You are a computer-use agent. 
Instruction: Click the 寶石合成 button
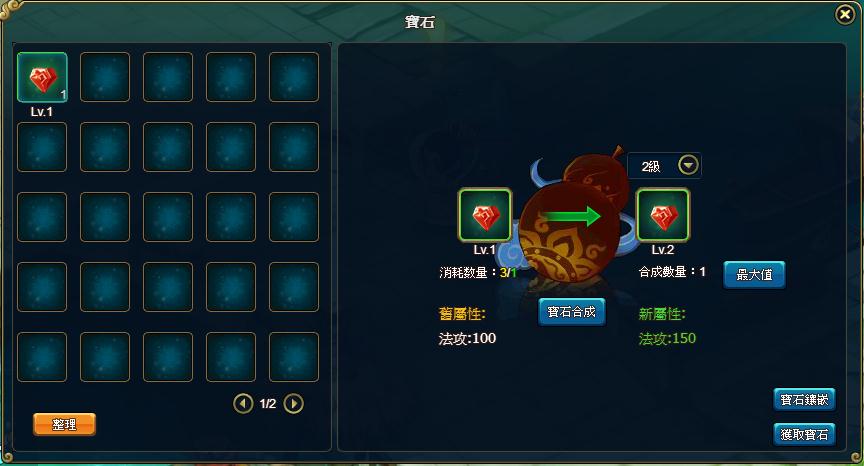571,312
